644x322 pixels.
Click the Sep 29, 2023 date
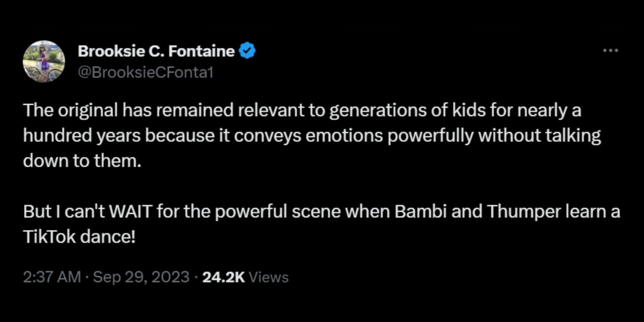[x=141, y=277]
